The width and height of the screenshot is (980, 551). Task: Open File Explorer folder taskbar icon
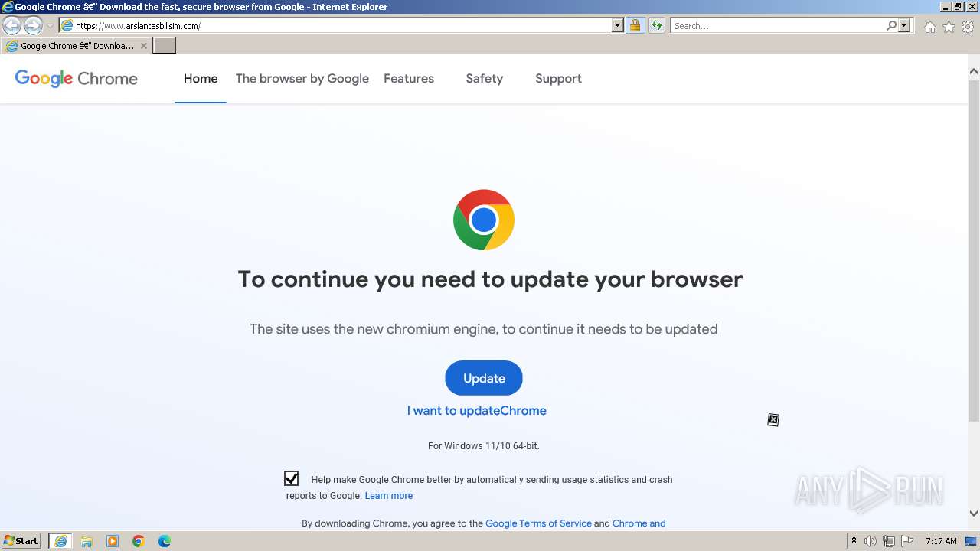(87, 541)
